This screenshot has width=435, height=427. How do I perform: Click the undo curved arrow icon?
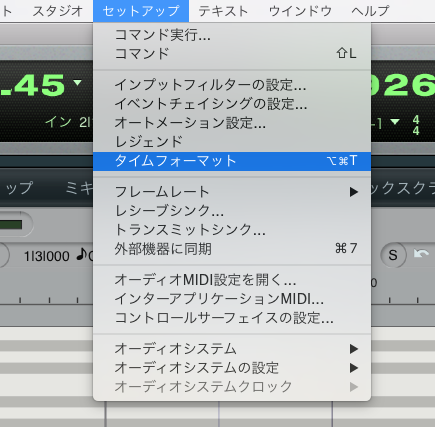coord(421,255)
